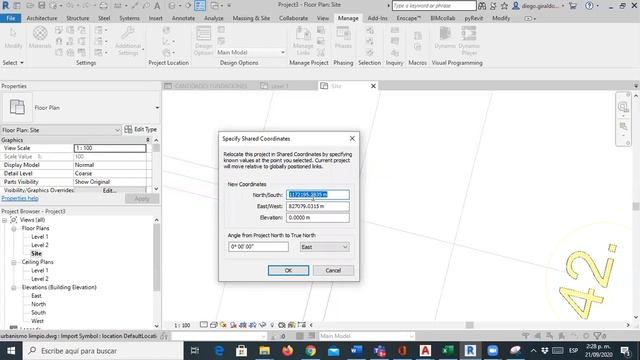The width and height of the screenshot is (640, 360).
Task: Open the pyRevit ribbon tab
Action: click(x=473, y=18)
